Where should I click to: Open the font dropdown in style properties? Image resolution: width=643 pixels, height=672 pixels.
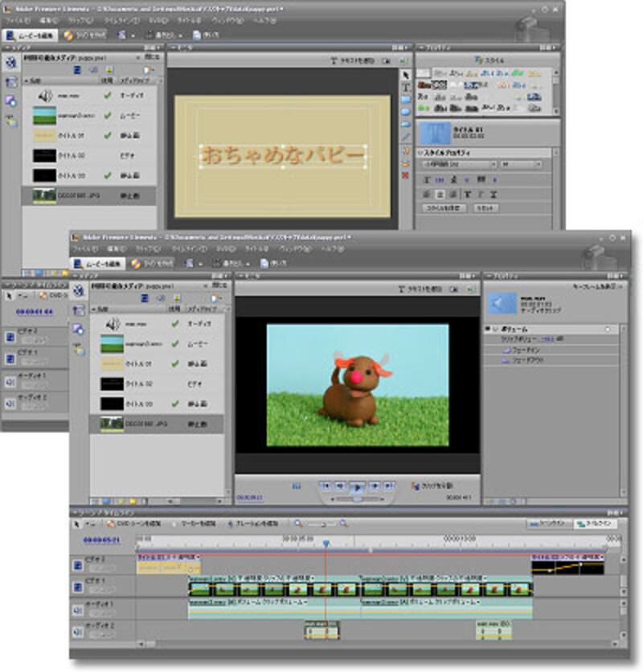[459, 164]
